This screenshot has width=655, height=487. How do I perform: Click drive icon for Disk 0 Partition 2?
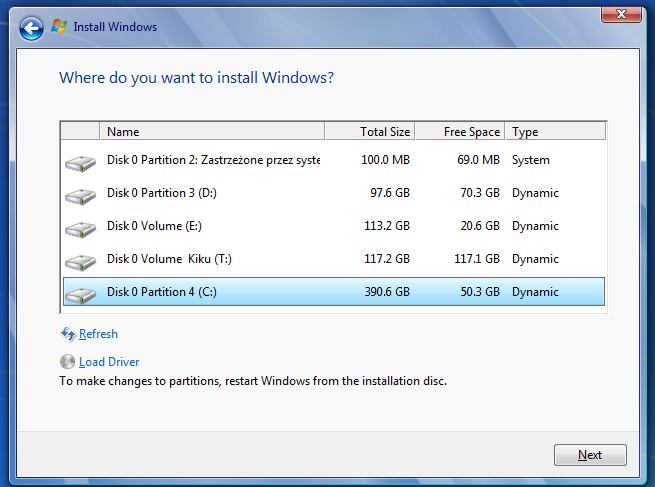click(x=81, y=163)
